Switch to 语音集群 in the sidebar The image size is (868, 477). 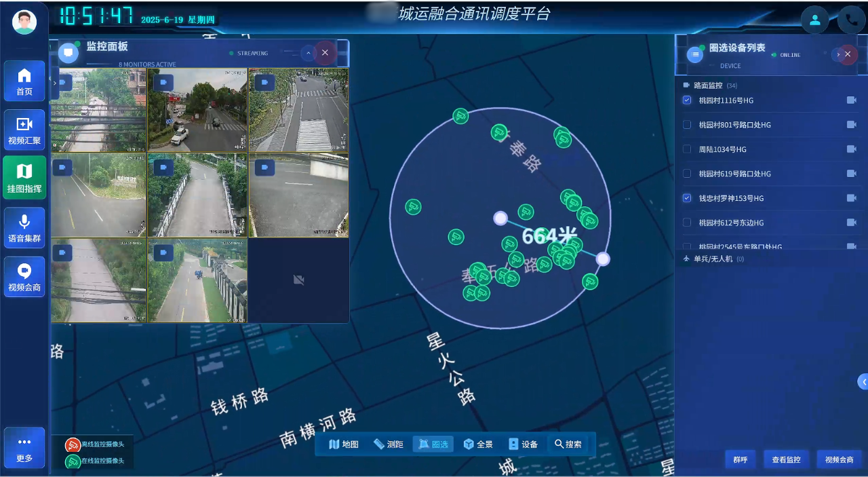[x=24, y=228]
